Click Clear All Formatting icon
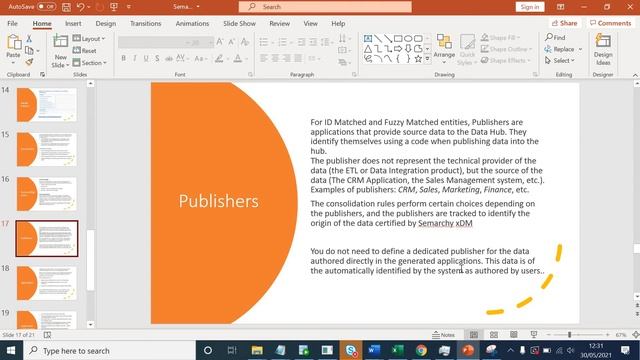Viewport: 640px width, 360px height. (244, 42)
